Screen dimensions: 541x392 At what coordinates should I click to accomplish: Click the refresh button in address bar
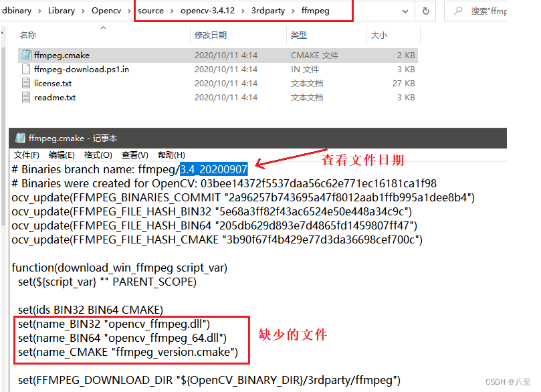pos(426,11)
